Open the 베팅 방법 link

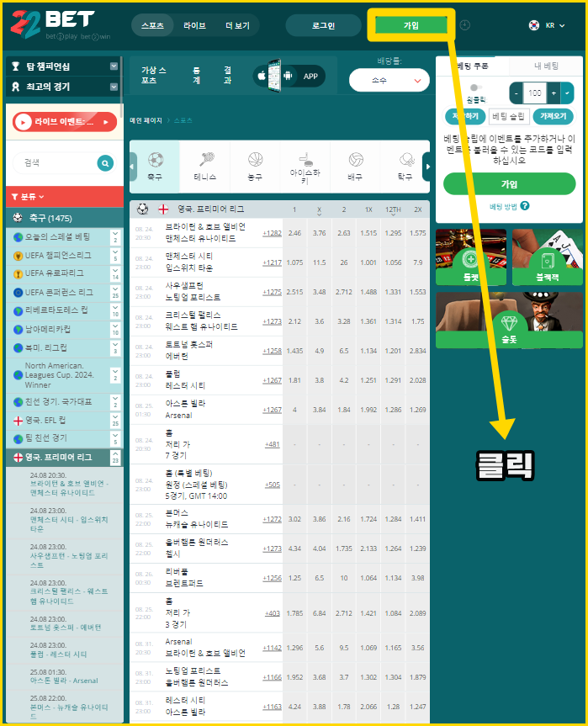(503, 206)
